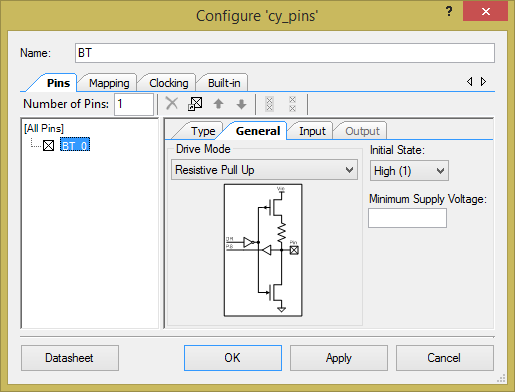This screenshot has width=515, height=392.
Task: Click the move pin down arrow icon
Action: point(241,104)
